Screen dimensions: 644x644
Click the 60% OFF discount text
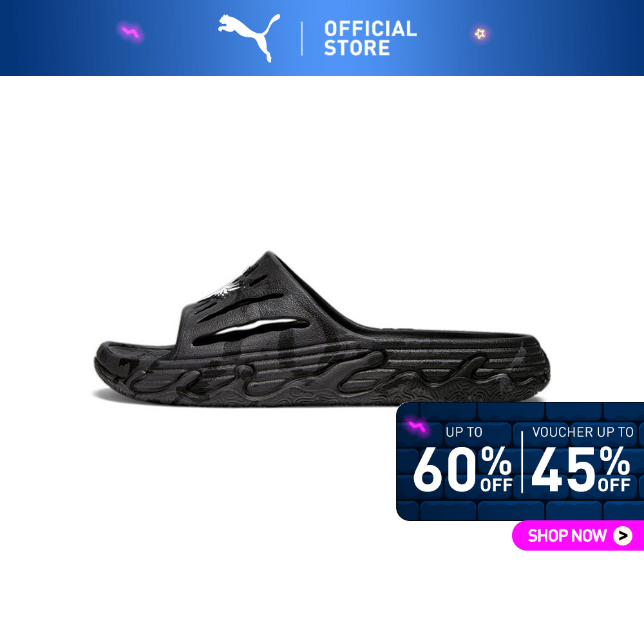(462, 469)
